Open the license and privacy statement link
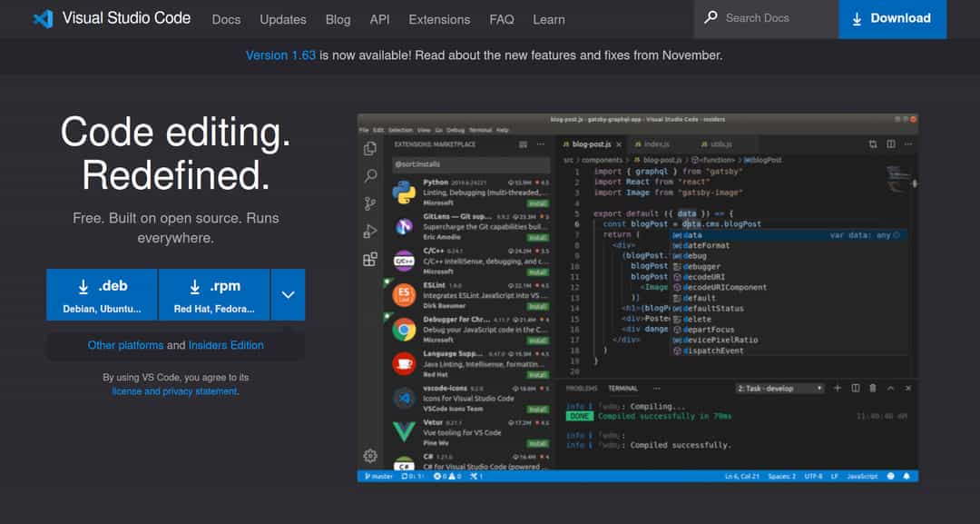Viewport: 980px width, 524px height. [x=175, y=391]
